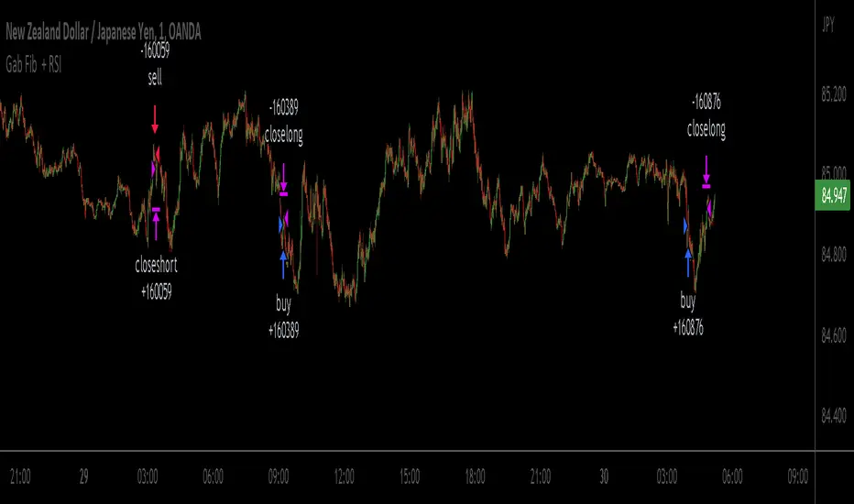Click the JPY currency label on price axis
The image size is (854, 504).
[x=827, y=25]
